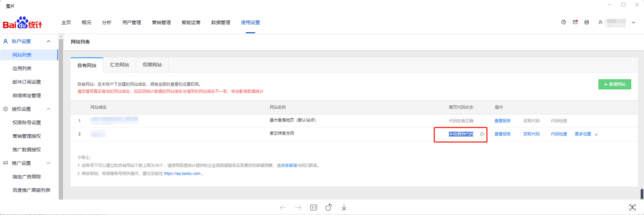Image resolution: width=644 pixels, height=215 pixels.
Task: Open the 数据管理 top menu
Action: (x=220, y=23)
